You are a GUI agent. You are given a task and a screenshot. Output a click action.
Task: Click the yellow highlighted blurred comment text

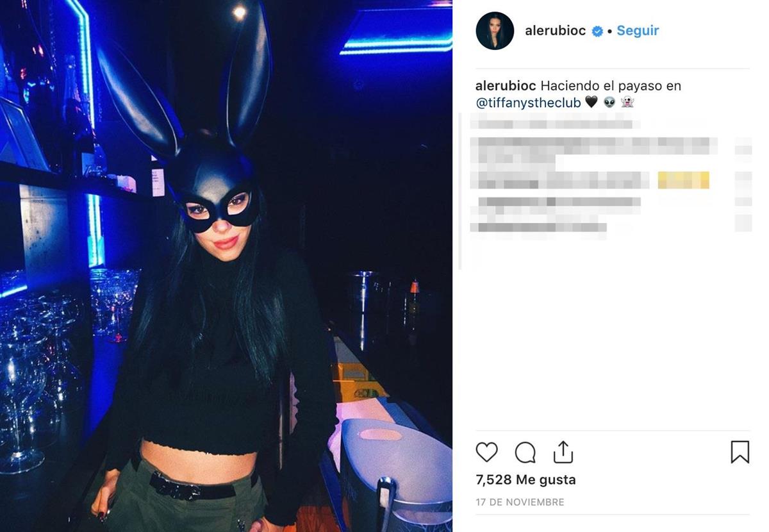click(x=683, y=180)
